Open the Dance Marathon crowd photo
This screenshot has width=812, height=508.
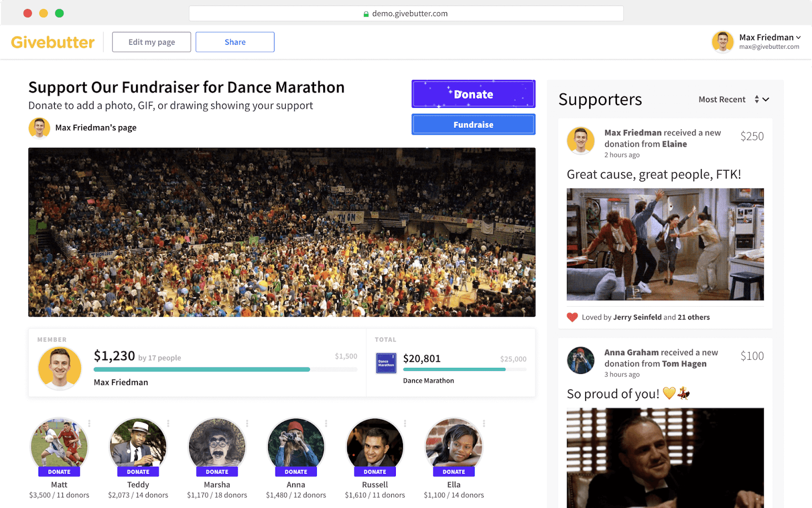point(282,232)
